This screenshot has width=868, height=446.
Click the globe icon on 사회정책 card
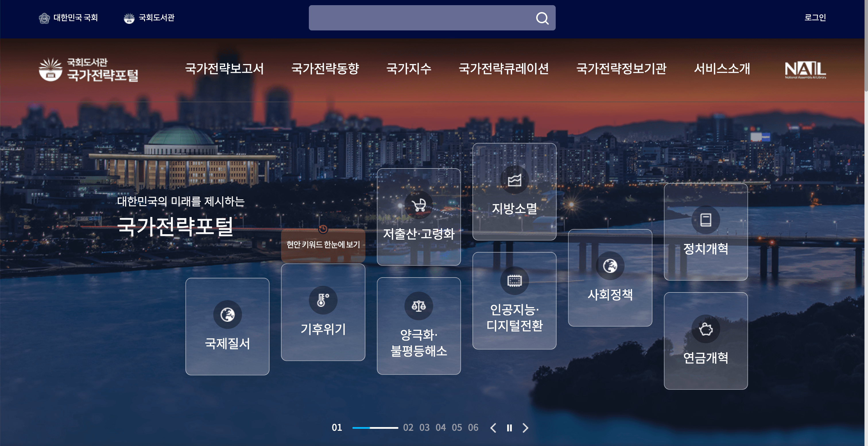[610, 266]
